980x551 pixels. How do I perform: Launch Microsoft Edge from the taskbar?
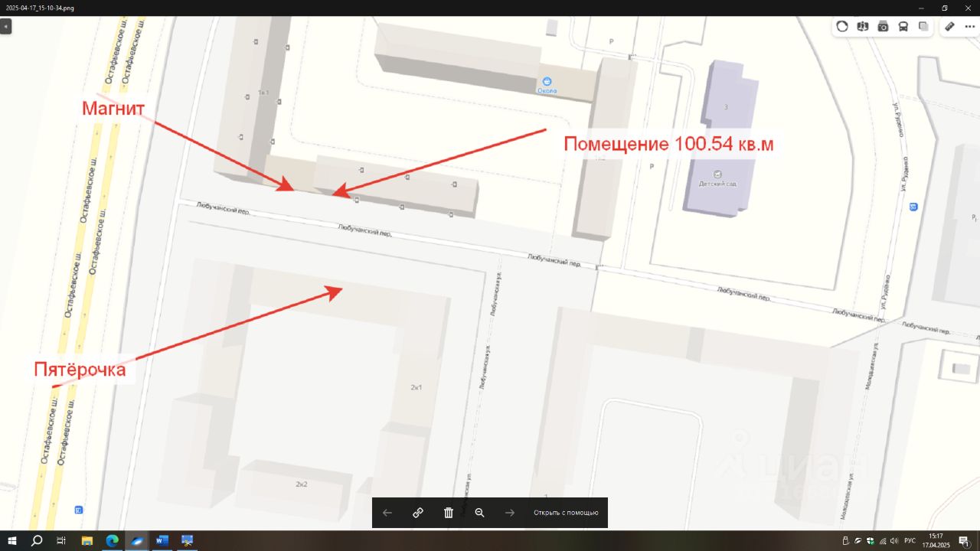112,541
